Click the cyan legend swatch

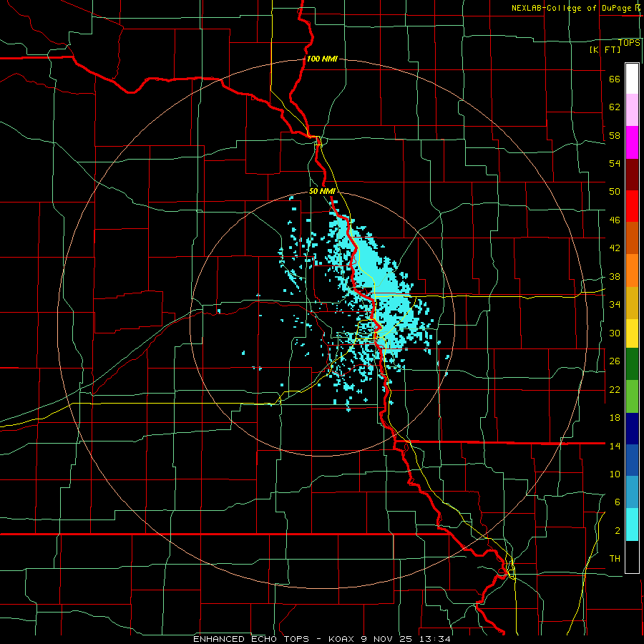click(x=632, y=525)
